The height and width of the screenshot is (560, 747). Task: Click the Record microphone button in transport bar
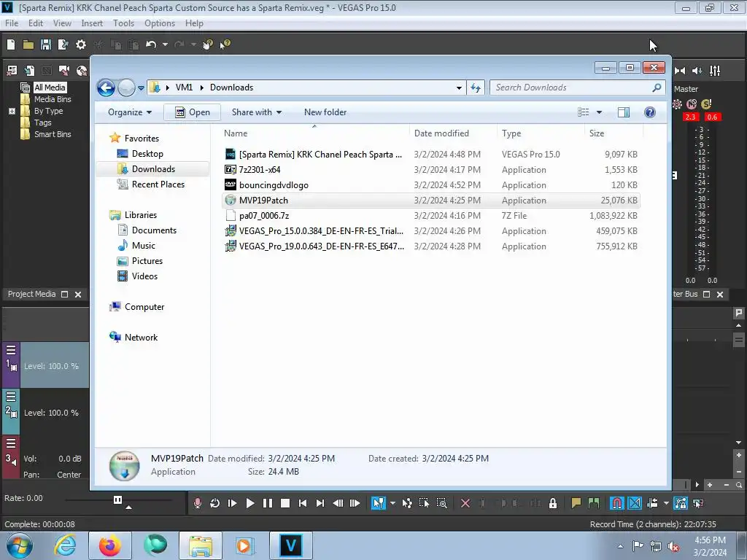[197, 503]
